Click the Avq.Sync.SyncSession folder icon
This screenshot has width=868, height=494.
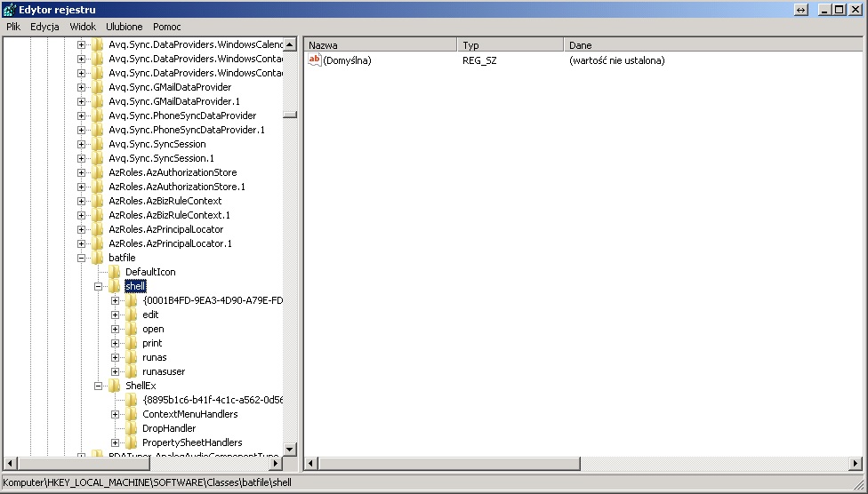(x=98, y=144)
